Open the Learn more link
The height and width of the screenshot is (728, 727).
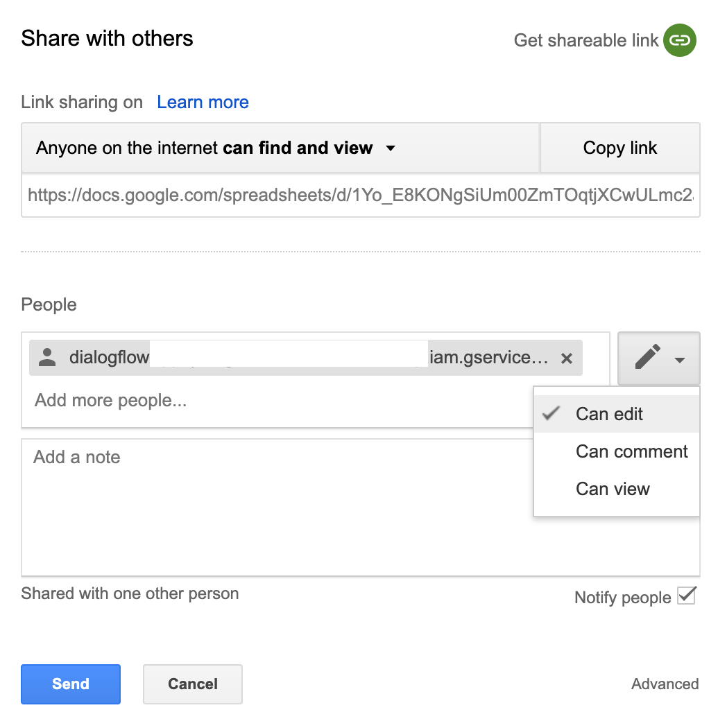pos(203,103)
